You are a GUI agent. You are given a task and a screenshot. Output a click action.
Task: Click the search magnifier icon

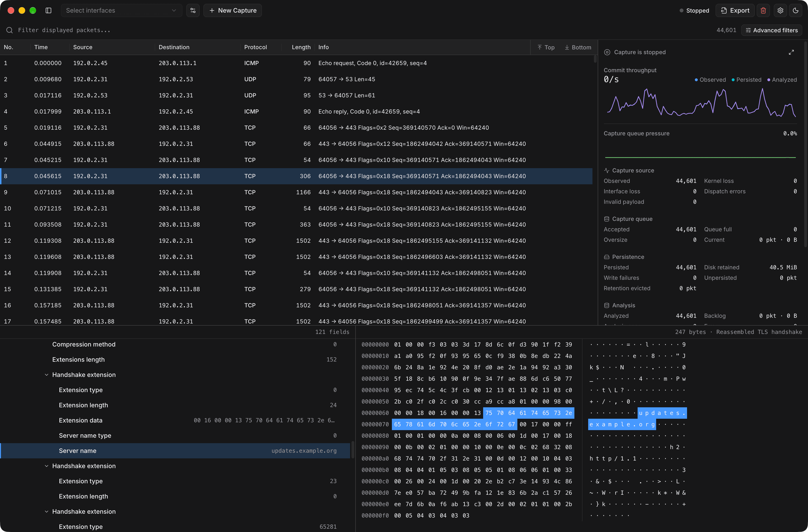(x=10, y=30)
